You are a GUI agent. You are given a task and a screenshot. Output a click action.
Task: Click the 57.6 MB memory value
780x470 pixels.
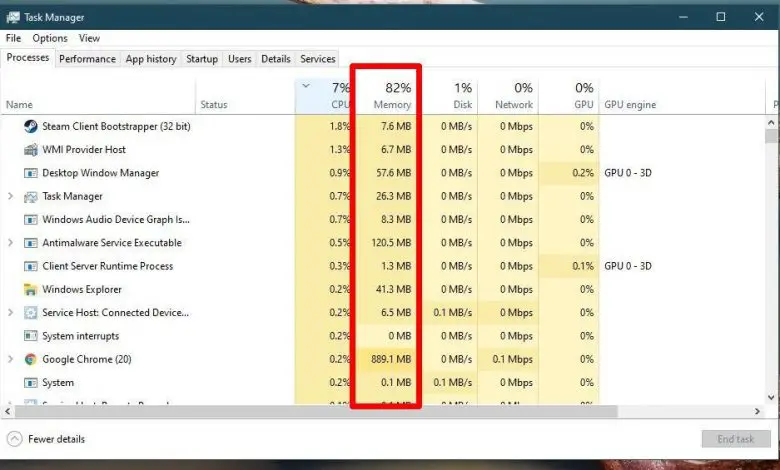393,173
